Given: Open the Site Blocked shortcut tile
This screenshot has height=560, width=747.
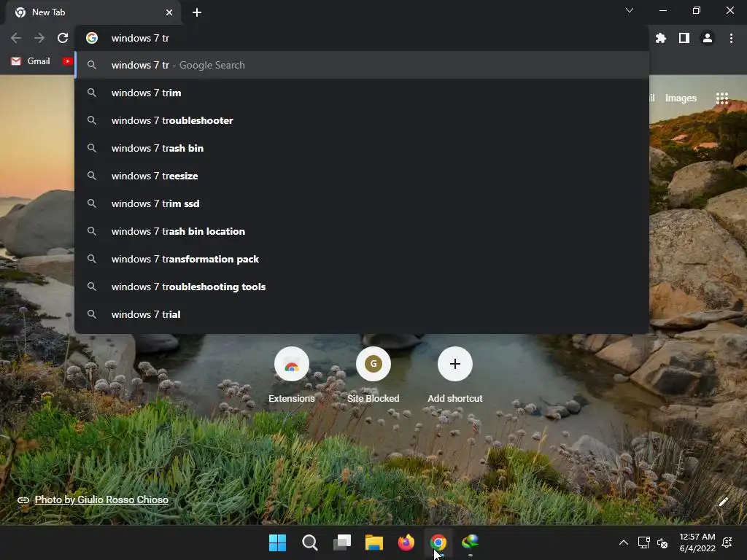Looking at the screenshot, I should click(373, 376).
